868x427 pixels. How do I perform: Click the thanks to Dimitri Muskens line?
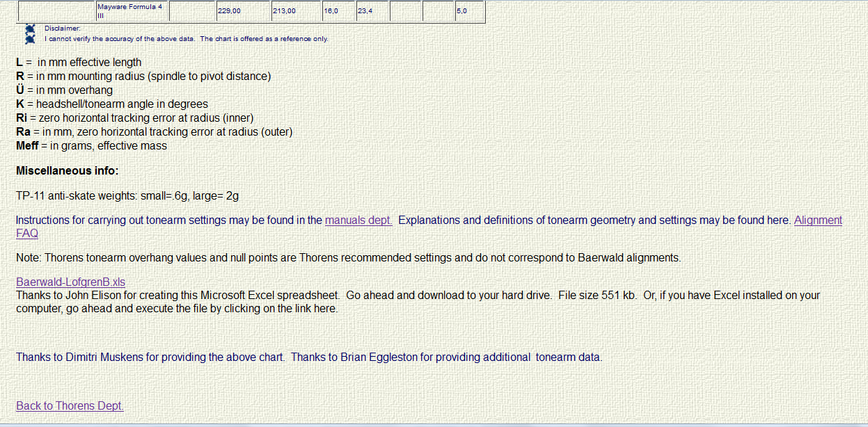pos(308,357)
